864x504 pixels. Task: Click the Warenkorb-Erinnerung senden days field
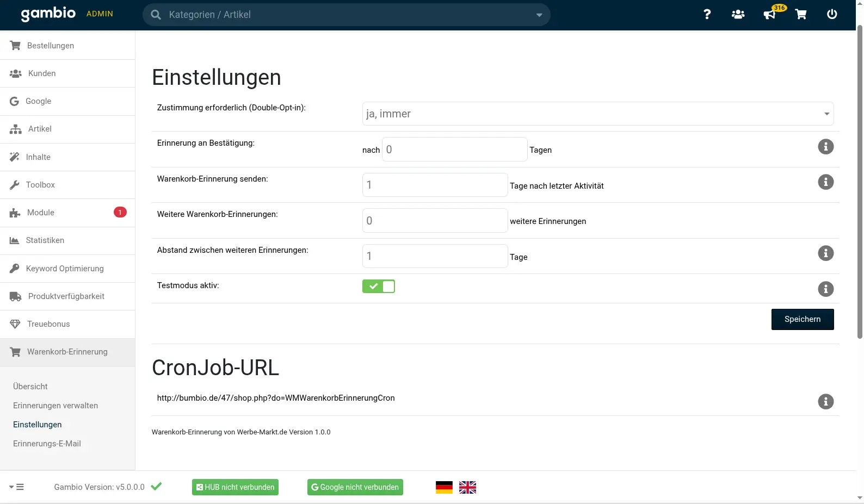tap(435, 185)
